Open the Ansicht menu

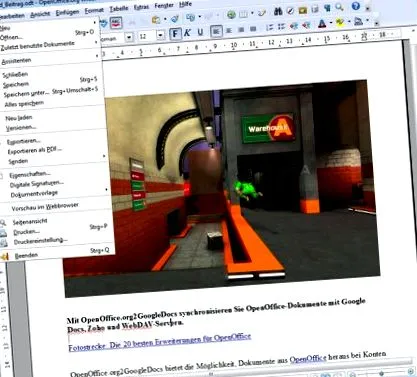click(40, 14)
